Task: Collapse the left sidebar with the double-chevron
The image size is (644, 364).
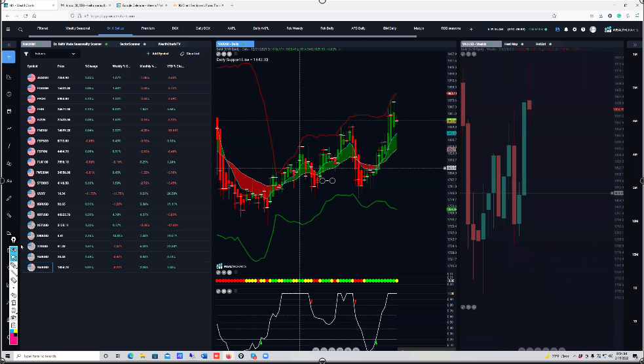Action: 9,45
